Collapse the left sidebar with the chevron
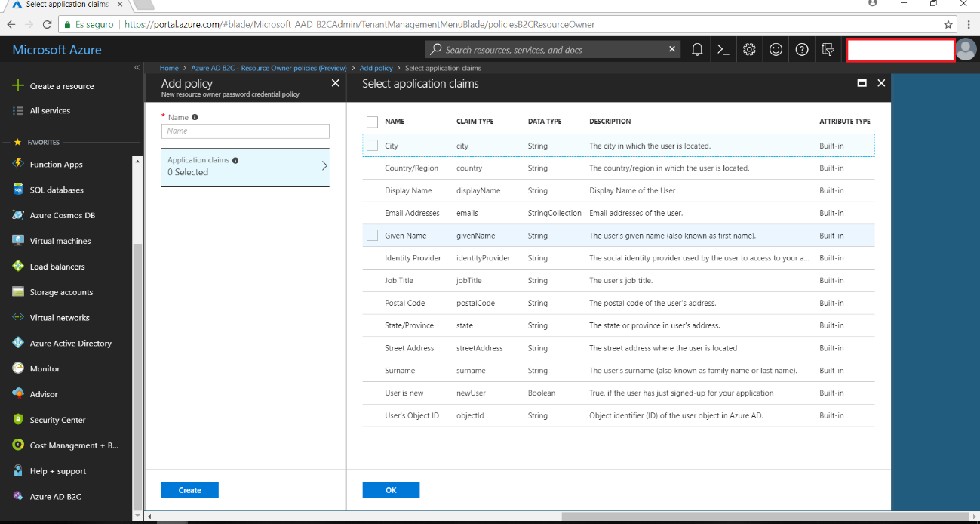This screenshot has width=980, height=524. tap(137, 68)
